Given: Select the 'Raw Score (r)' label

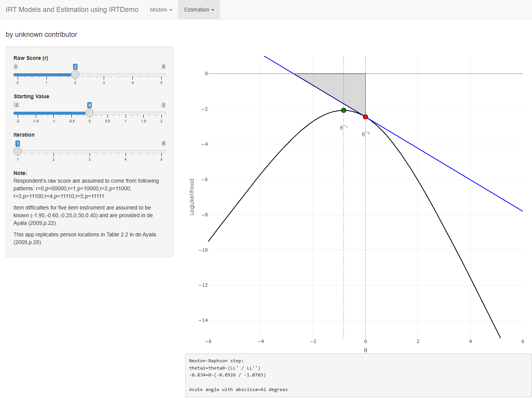Looking at the screenshot, I should click(x=31, y=58).
